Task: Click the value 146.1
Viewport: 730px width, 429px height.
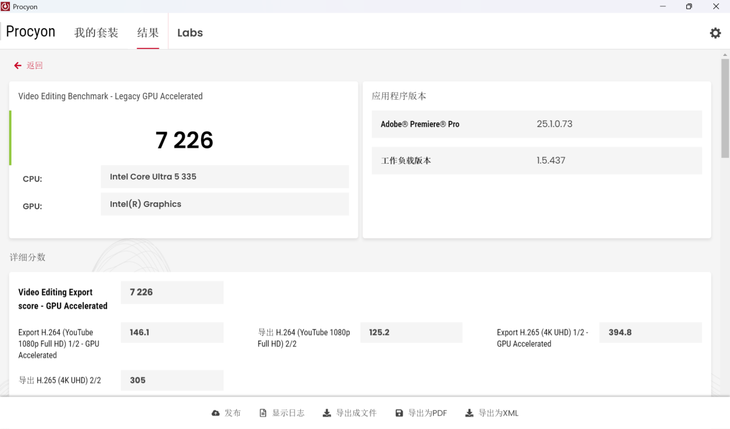Action: [172, 333]
